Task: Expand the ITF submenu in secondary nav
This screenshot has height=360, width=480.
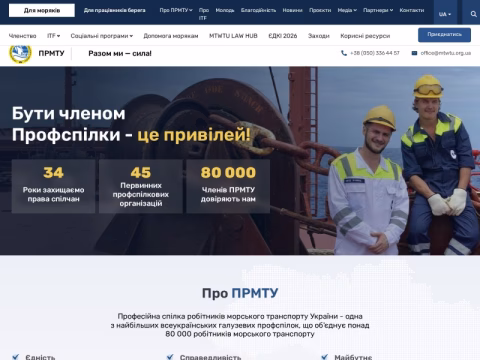Action: pos(53,36)
